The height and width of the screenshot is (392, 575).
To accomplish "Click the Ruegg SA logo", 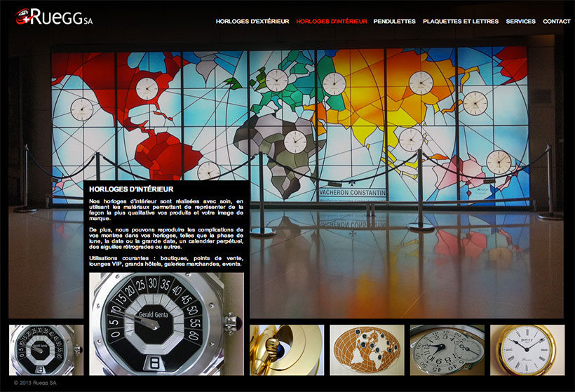I will pyautogui.click(x=54, y=17).
